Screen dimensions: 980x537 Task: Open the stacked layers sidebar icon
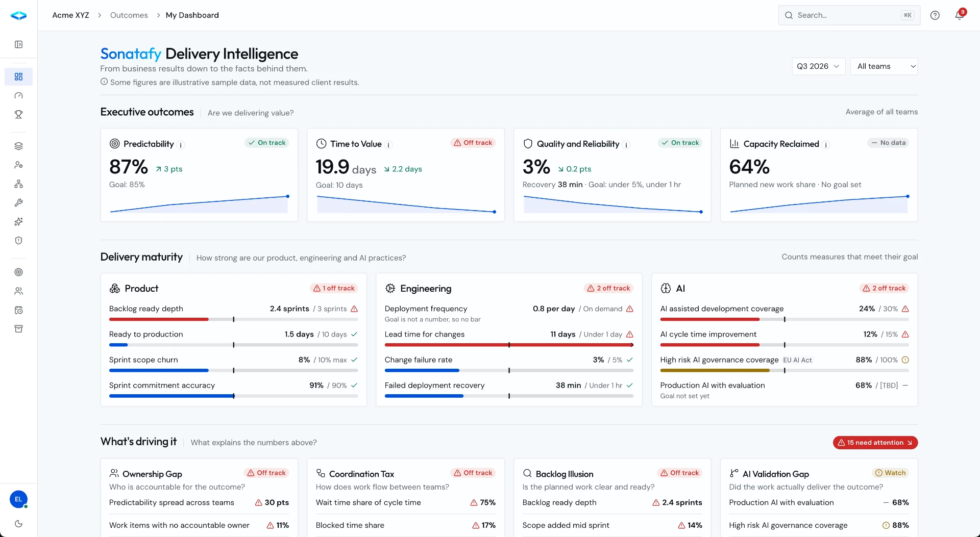pyautogui.click(x=18, y=146)
